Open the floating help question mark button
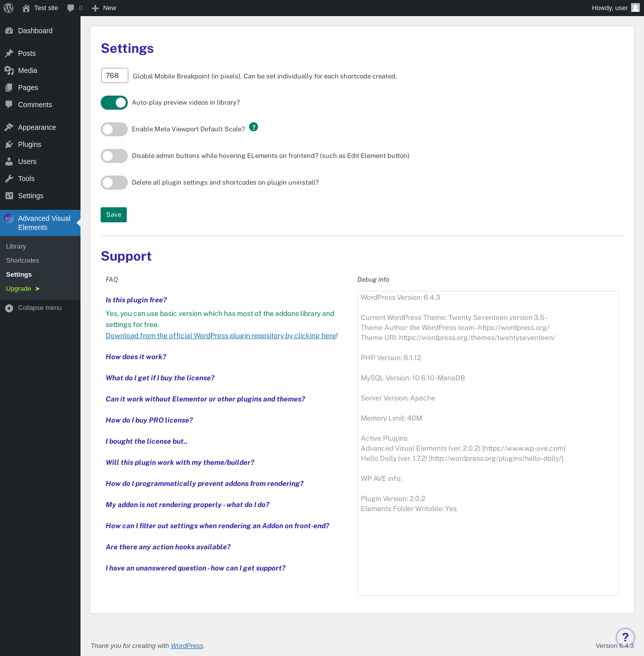 point(625,637)
